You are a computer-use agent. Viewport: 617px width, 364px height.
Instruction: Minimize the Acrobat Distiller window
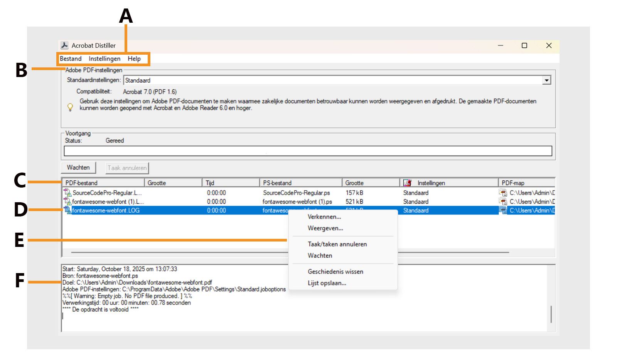(x=501, y=45)
